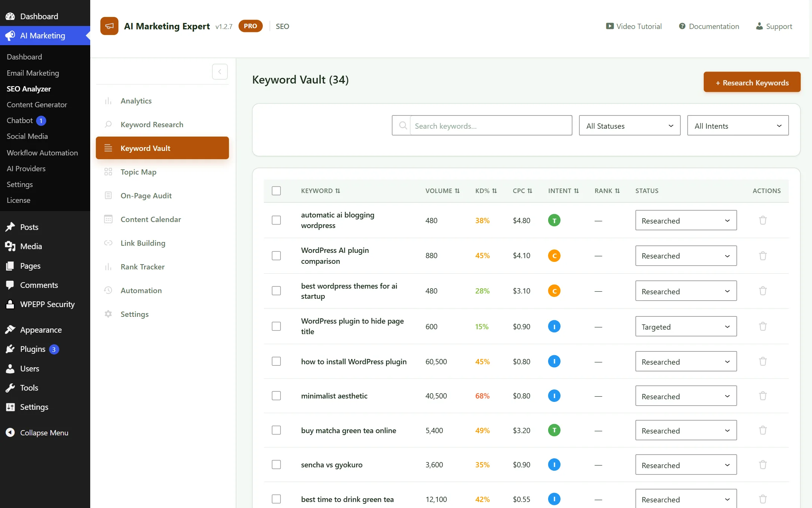Viewport: 812px width, 508px height.
Task: Click the PRO badge in header
Action: tap(250, 26)
